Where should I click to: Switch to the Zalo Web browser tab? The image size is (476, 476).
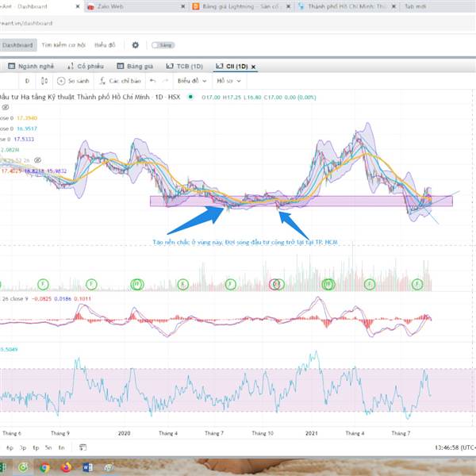pos(133,6)
